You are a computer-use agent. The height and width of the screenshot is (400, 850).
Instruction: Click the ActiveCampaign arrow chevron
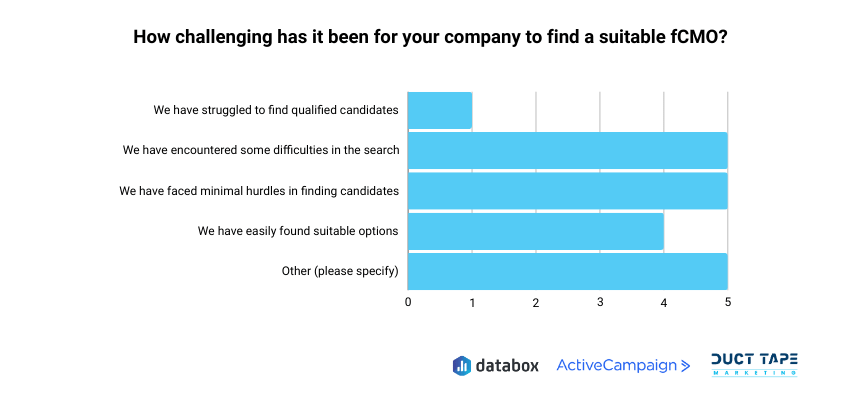685,366
